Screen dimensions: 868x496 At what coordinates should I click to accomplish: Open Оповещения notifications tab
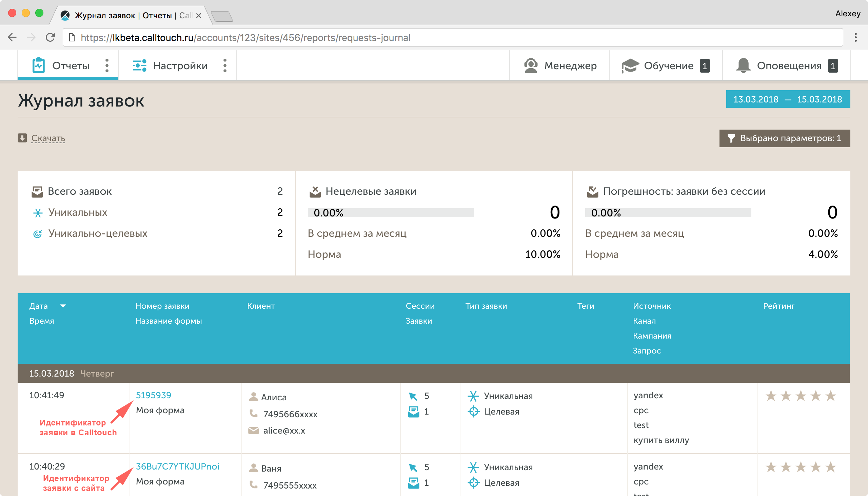click(786, 65)
